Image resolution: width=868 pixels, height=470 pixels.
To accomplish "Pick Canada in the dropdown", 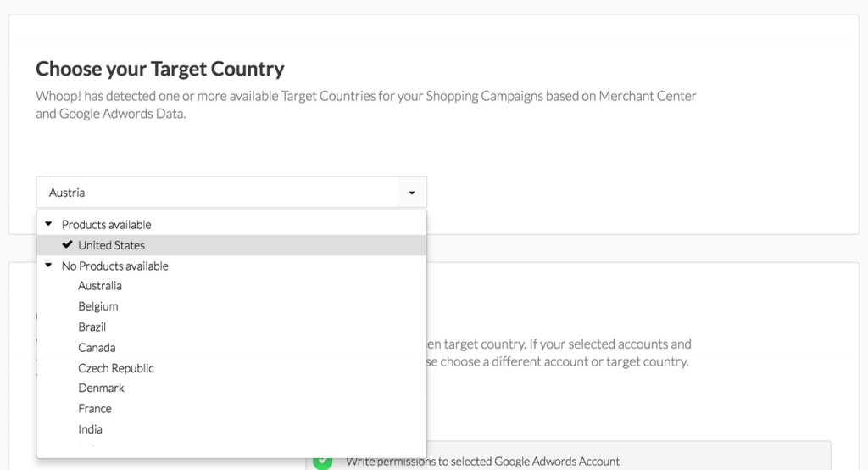I will click(97, 348).
